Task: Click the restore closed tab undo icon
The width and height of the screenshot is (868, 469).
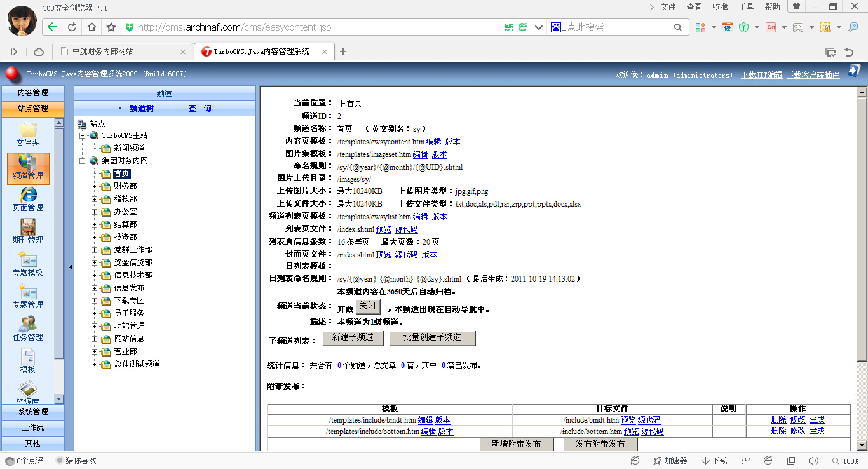Action: click(x=849, y=51)
